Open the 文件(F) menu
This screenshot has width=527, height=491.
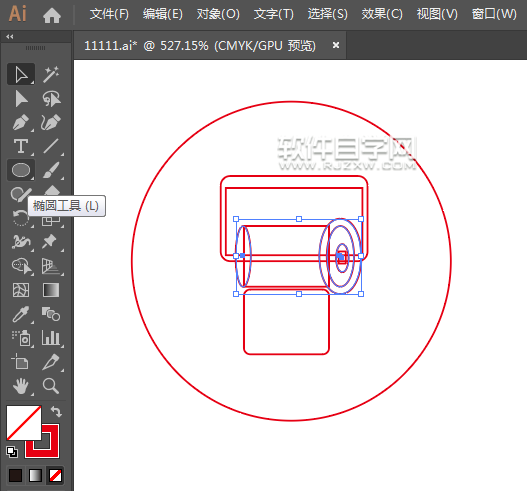(109, 14)
